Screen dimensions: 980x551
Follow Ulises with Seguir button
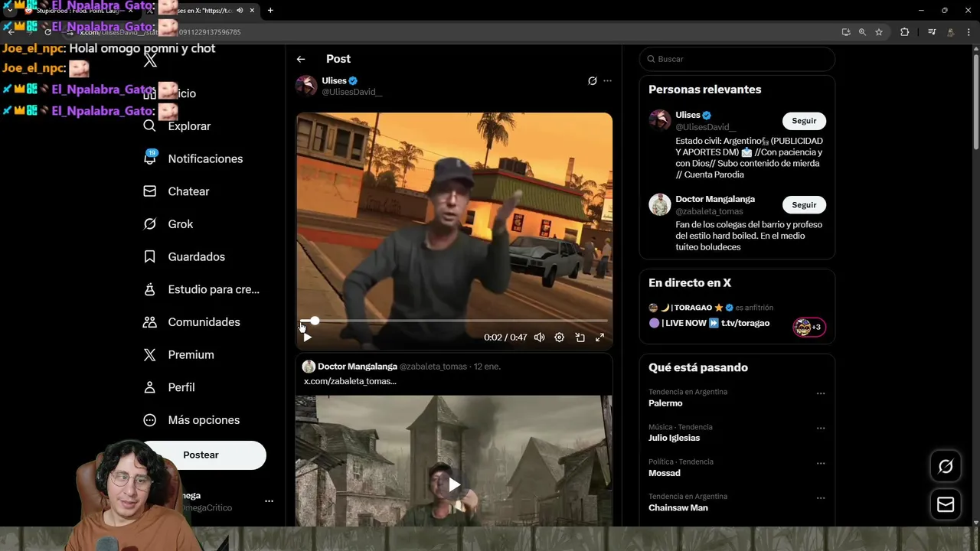click(x=804, y=121)
